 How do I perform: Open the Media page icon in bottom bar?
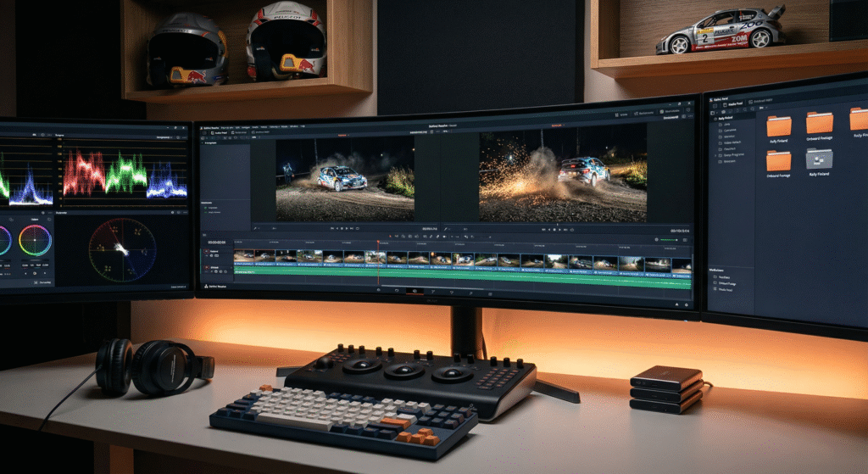coord(380,291)
